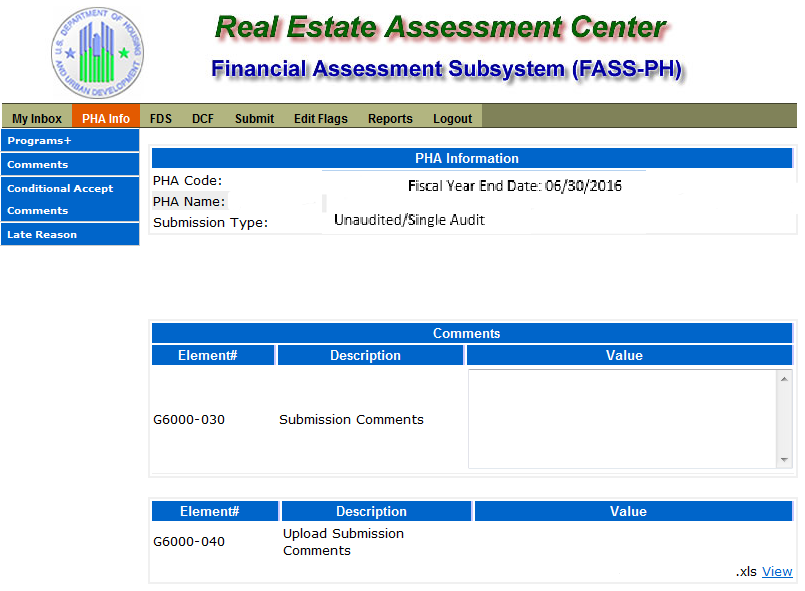This screenshot has width=805, height=591.
Task: Open the Edit Flags tab
Action: [321, 118]
